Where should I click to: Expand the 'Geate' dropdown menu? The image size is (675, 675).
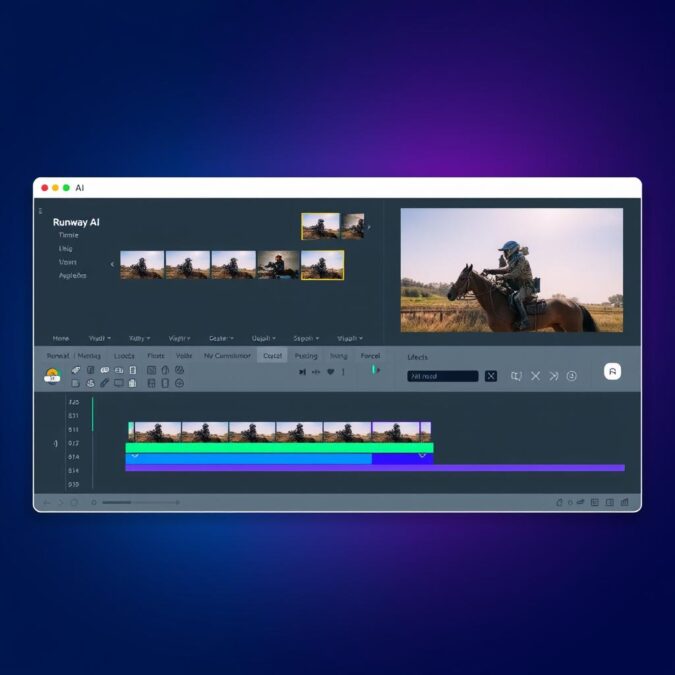(x=221, y=338)
